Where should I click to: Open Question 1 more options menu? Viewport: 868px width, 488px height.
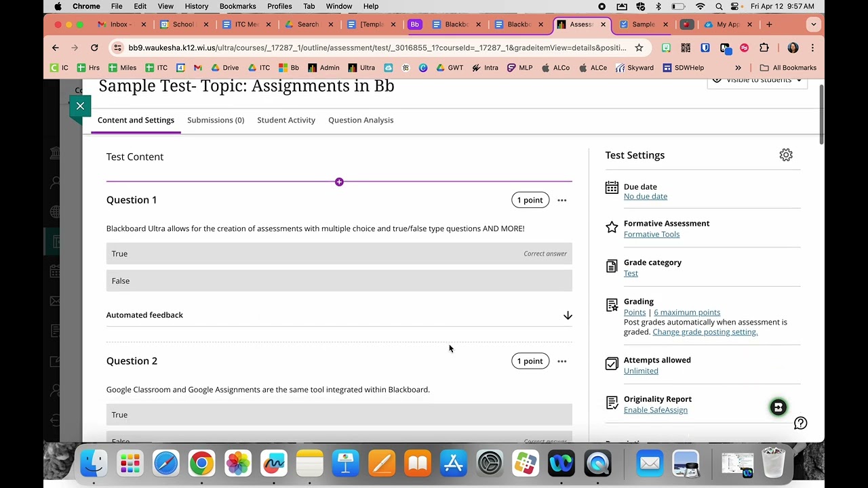(561, 200)
